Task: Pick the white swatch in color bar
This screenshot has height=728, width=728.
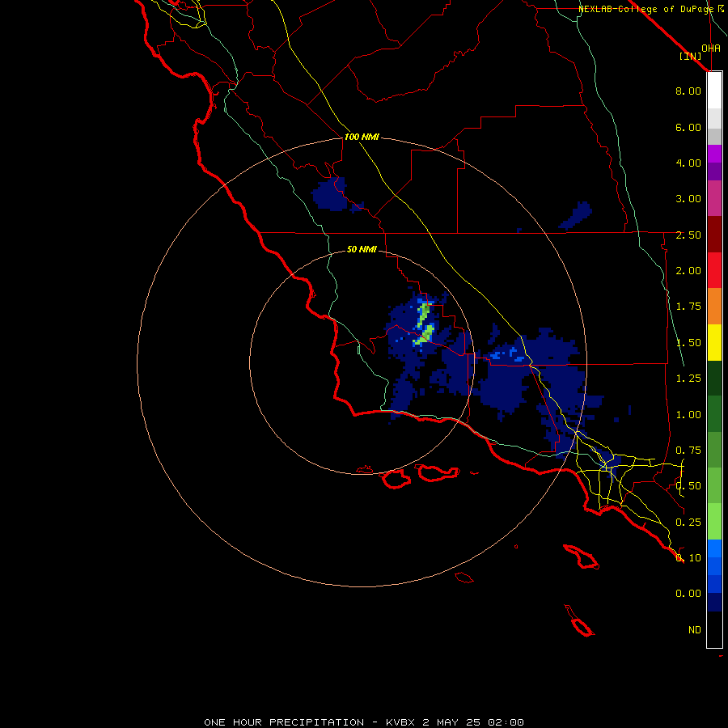Action: pyautogui.click(x=714, y=91)
